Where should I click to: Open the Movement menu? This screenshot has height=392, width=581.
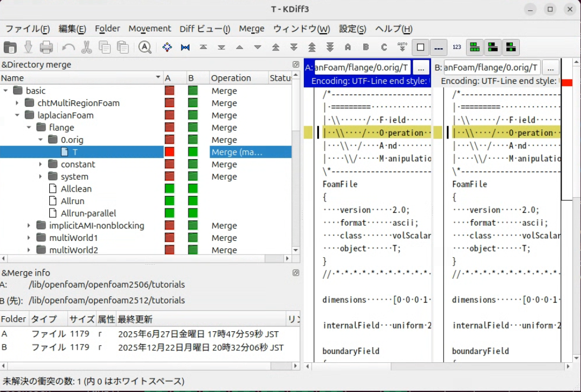pos(149,29)
